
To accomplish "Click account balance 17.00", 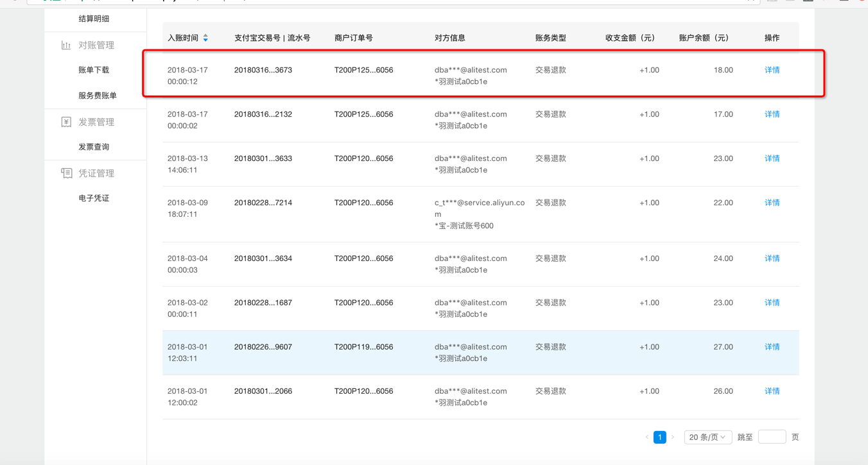I will click(724, 114).
